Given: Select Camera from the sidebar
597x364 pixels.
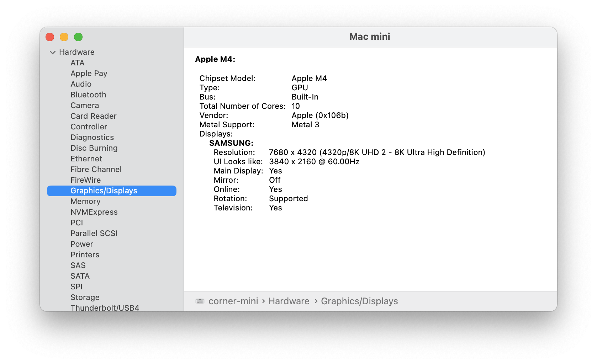Looking at the screenshot, I should [84, 105].
